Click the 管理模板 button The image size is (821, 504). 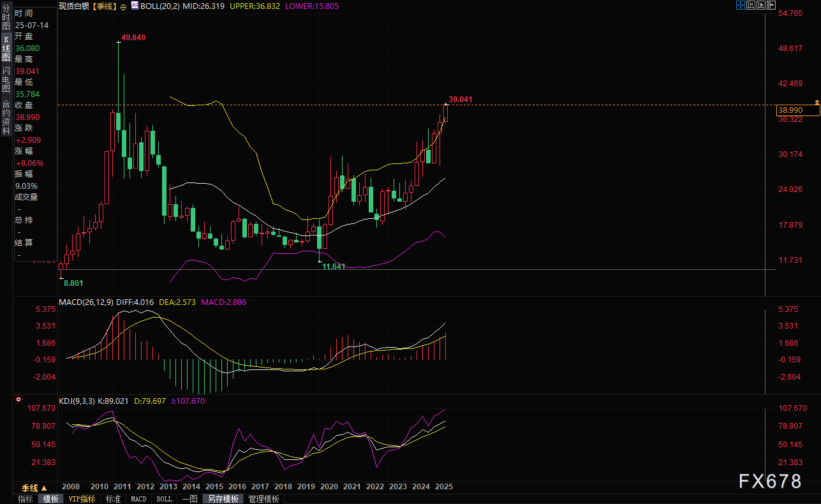coord(263,499)
